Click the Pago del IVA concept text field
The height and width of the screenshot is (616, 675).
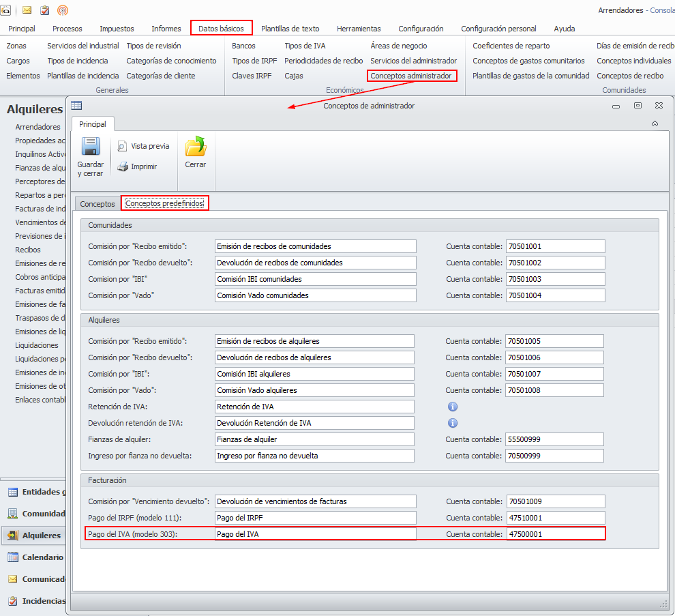point(315,534)
